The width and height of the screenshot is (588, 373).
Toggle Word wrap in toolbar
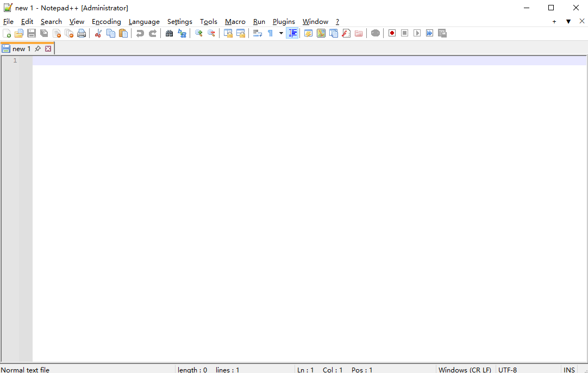(258, 33)
